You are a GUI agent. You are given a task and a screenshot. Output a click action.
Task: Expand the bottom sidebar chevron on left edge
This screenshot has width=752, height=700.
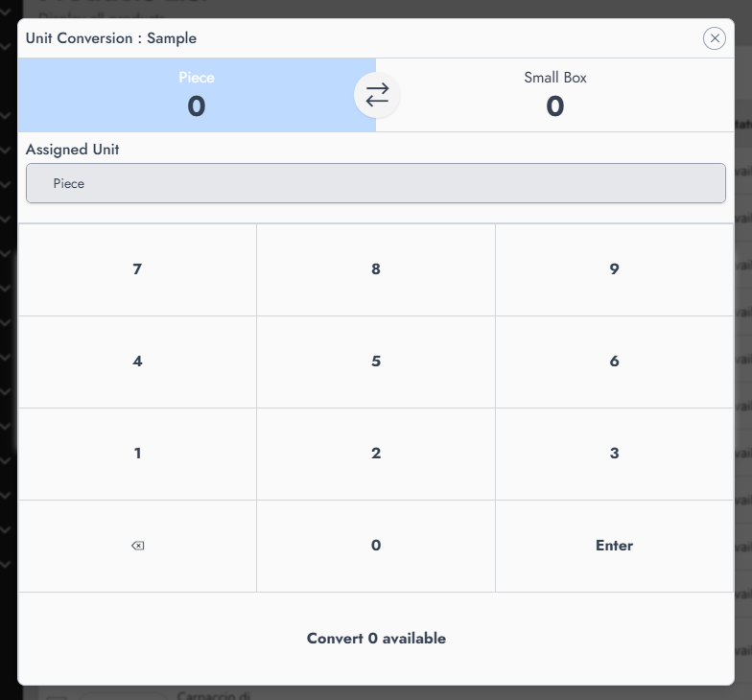[6, 564]
